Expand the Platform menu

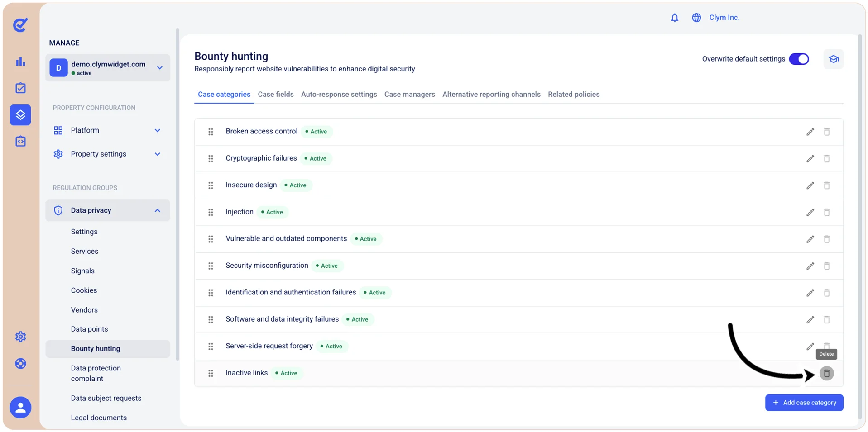pyautogui.click(x=108, y=130)
